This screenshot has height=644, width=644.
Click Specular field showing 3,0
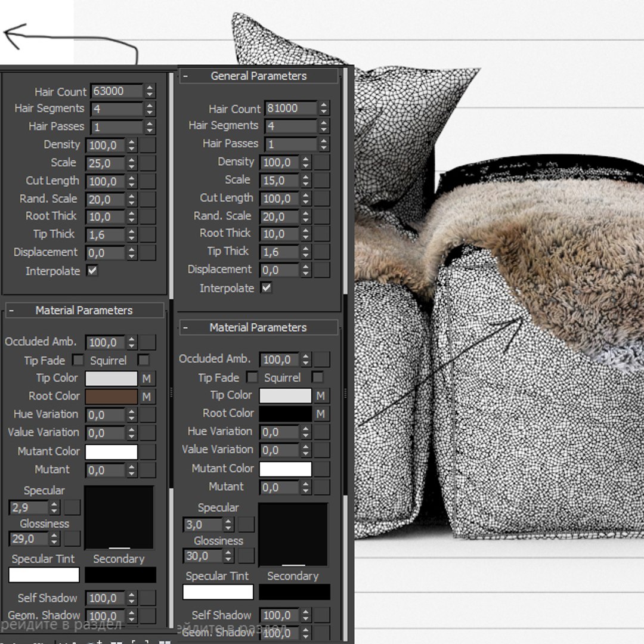tap(203, 525)
